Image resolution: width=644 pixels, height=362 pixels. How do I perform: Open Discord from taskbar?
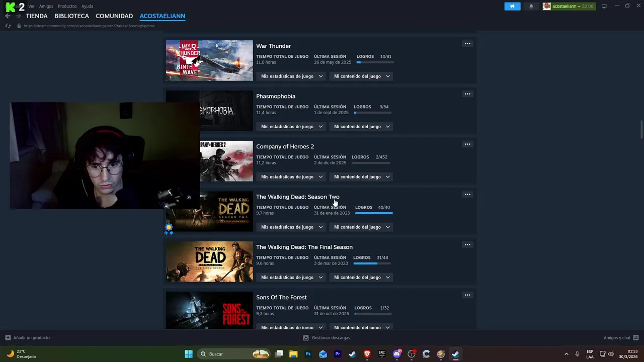tap(397, 354)
